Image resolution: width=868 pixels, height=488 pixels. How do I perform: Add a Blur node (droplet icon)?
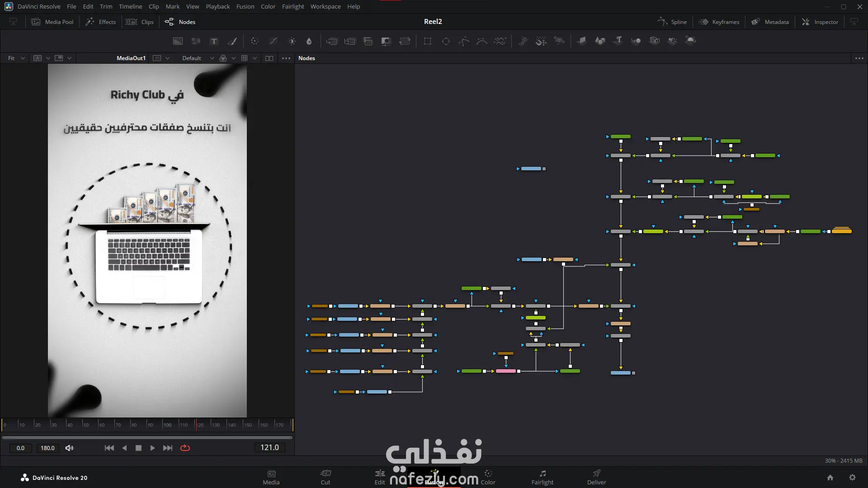tap(309, 41)
